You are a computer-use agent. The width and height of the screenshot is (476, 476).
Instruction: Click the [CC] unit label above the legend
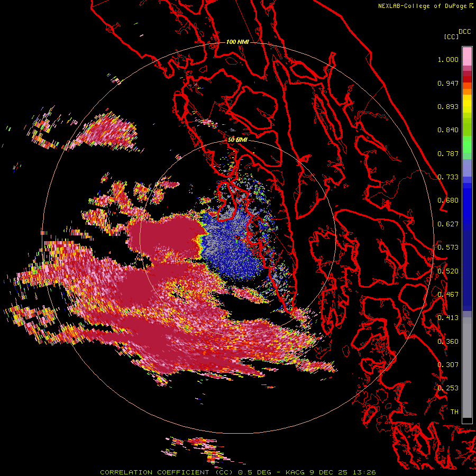(x=452, y=36)
